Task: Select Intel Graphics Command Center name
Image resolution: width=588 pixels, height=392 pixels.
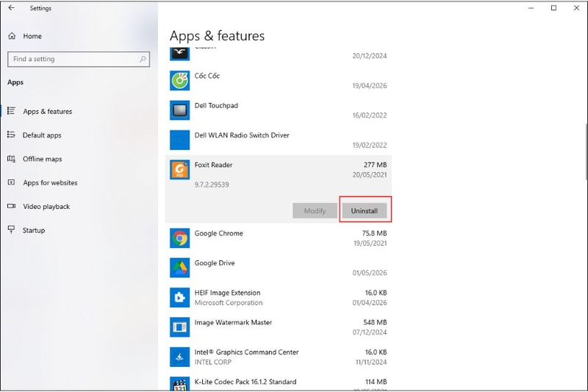Action: [x=246, y=352]
